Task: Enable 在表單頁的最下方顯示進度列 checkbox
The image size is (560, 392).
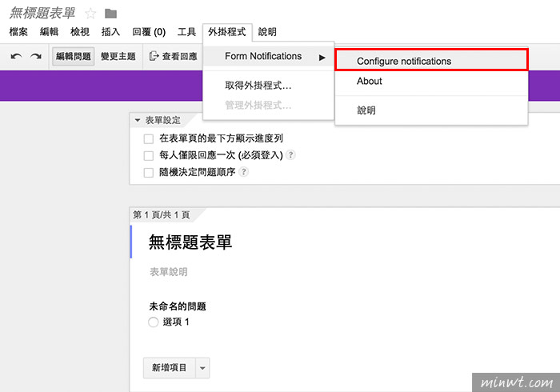Action: (x=149, y=139)
